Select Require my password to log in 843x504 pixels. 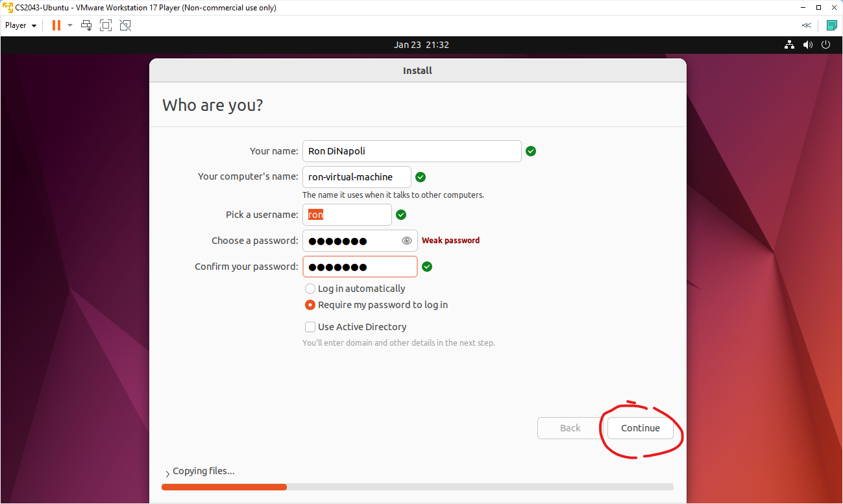(310, 305)
